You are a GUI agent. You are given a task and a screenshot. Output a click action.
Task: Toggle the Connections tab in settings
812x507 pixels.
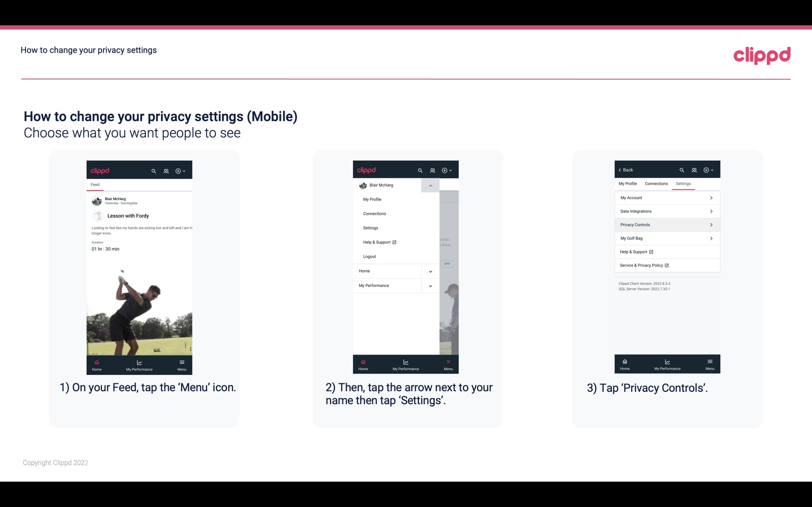pyautogui.click(x=656, y=183)
